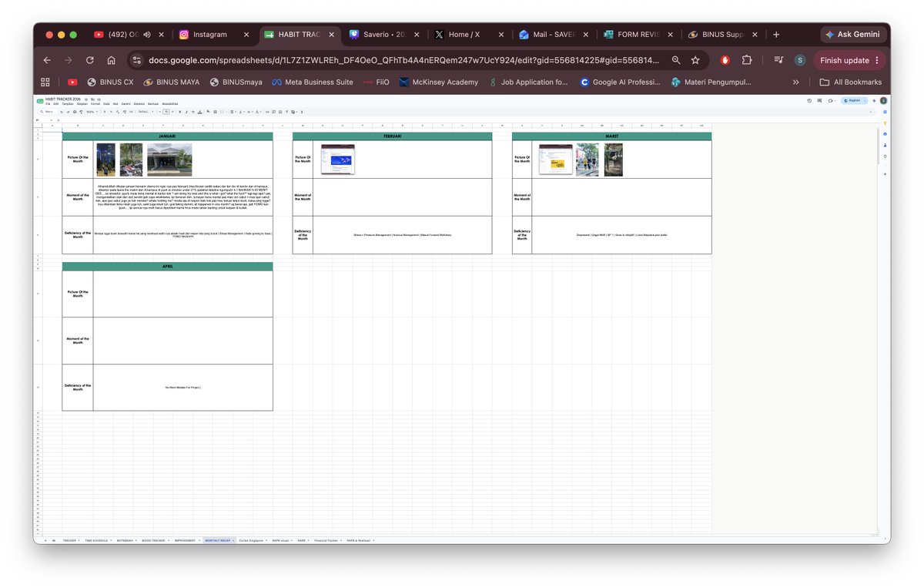Reload the page with refresh icon
The image size is (924, 588).
click(89, 60)
